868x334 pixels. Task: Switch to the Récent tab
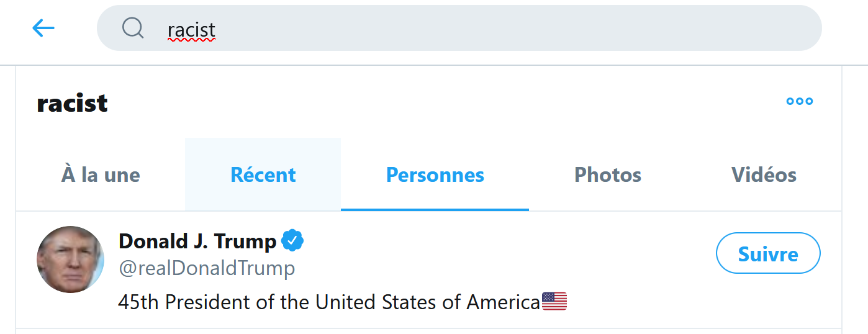263,175
